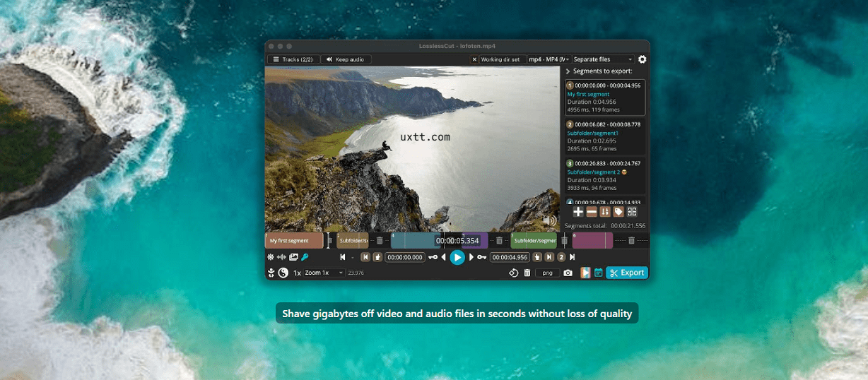Open the Tracks (2/2) panel
The image size is (868, 380).
(293, 60)
